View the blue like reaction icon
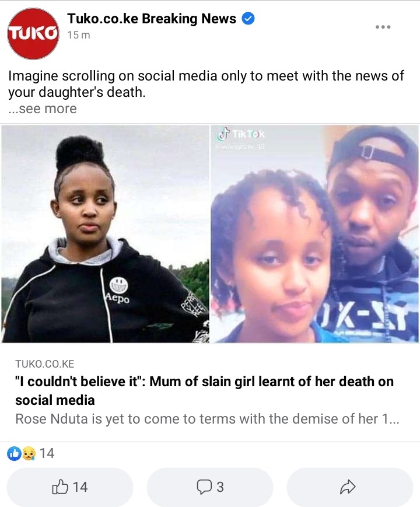The width and height of the screenshot is (420, 507). [x=14, y=453]
